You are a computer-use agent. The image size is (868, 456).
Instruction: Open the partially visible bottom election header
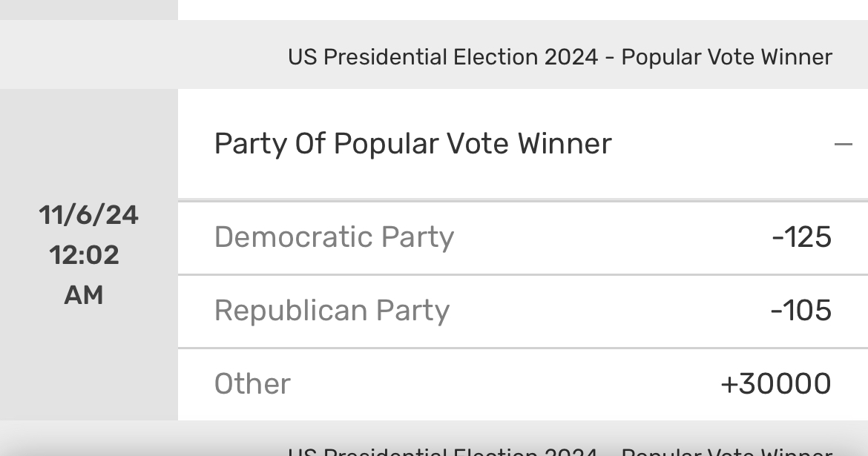point(559,451)
